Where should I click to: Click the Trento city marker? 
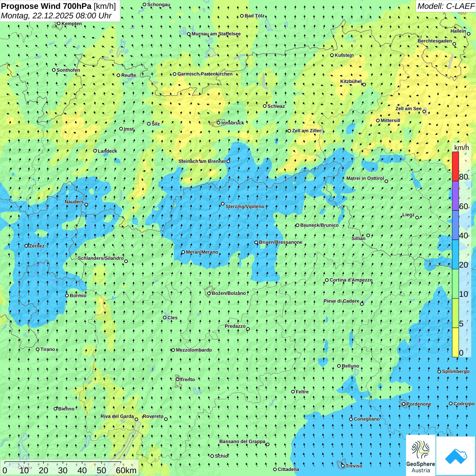[177, 379]
